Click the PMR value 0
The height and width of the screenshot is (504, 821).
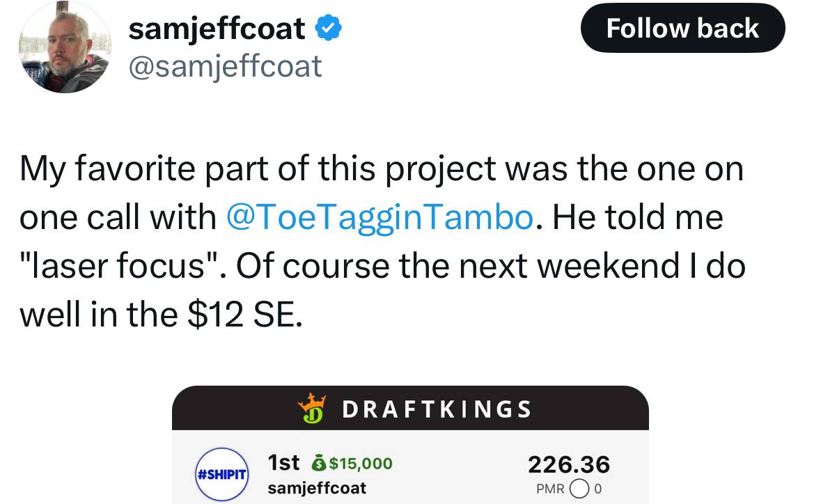[x=598, y=489]
